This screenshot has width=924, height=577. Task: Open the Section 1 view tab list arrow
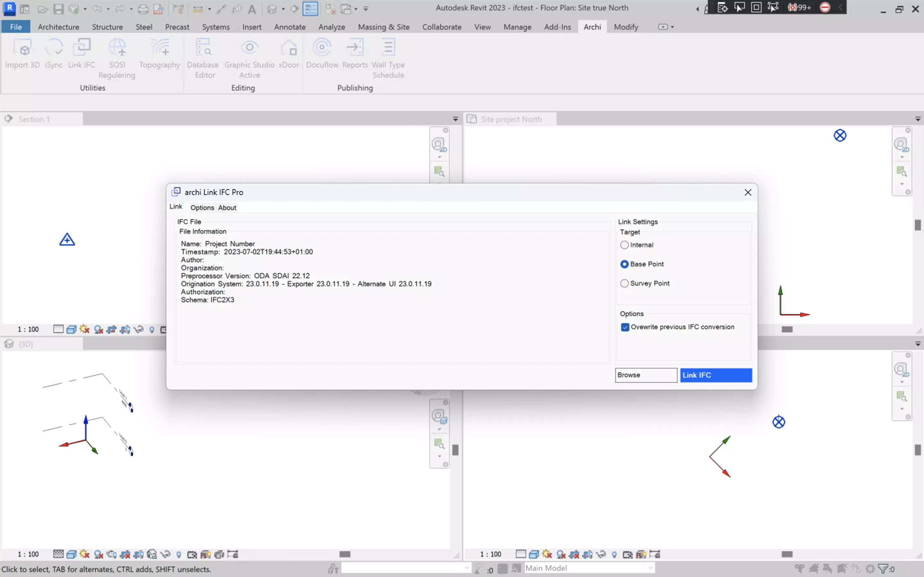point(455,119)
